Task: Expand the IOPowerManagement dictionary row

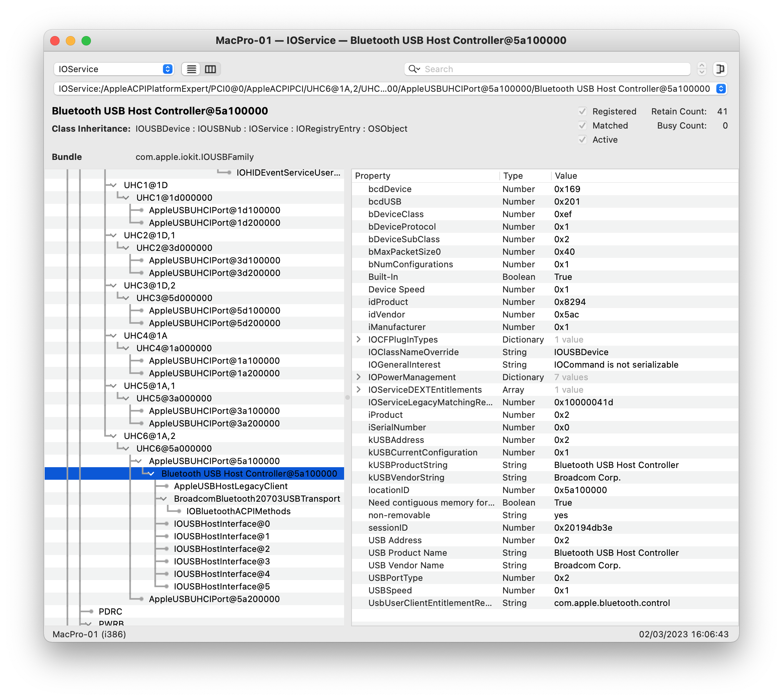Action: click(359, 377)
